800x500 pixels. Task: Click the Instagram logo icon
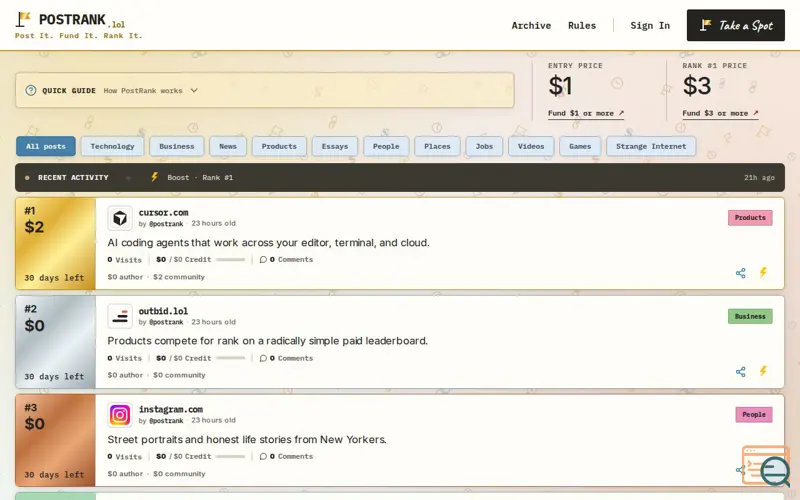click(120, 415)
